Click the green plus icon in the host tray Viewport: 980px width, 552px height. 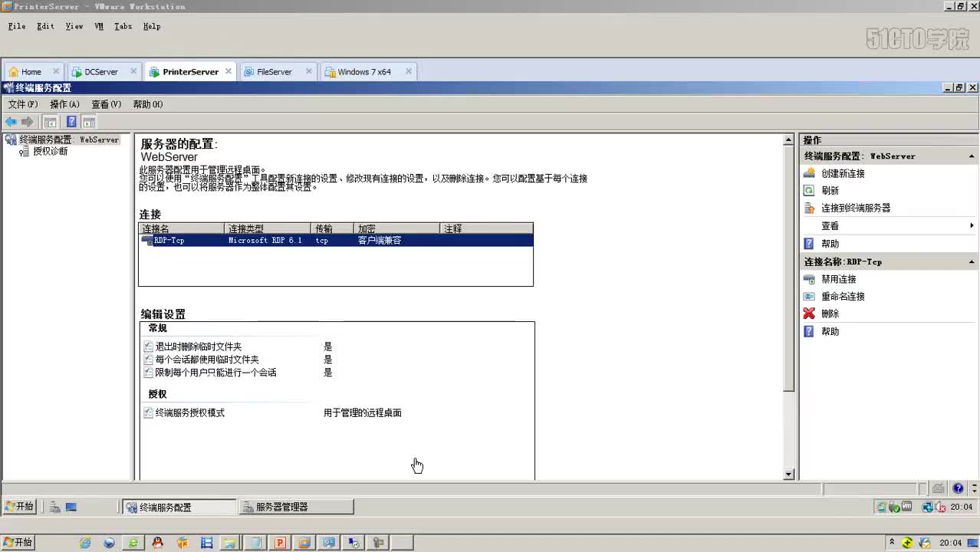(908, 543)
